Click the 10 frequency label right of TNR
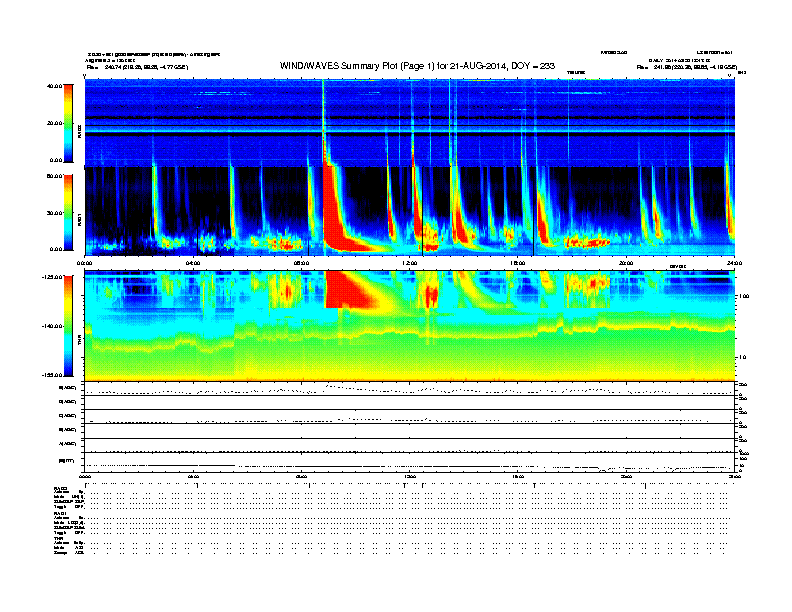The width and height of the screenshot is (792, 612). click(x=744, y=357)
